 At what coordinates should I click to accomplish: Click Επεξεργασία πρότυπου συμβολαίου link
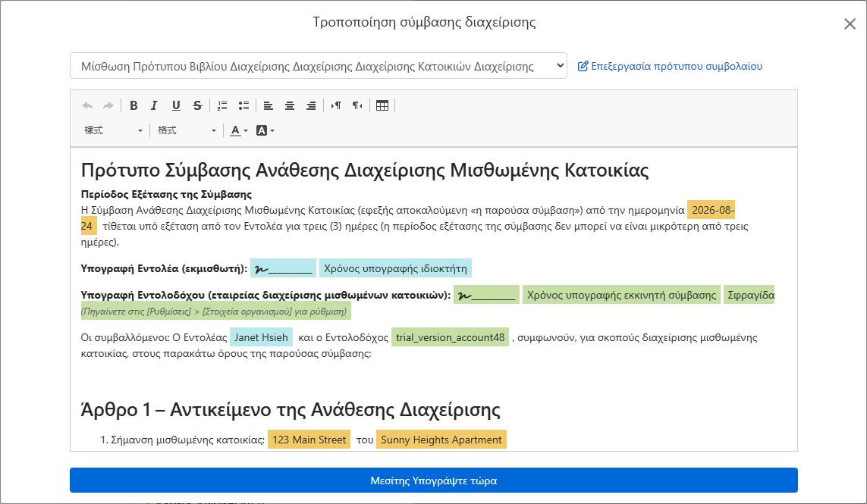point(670,67)
